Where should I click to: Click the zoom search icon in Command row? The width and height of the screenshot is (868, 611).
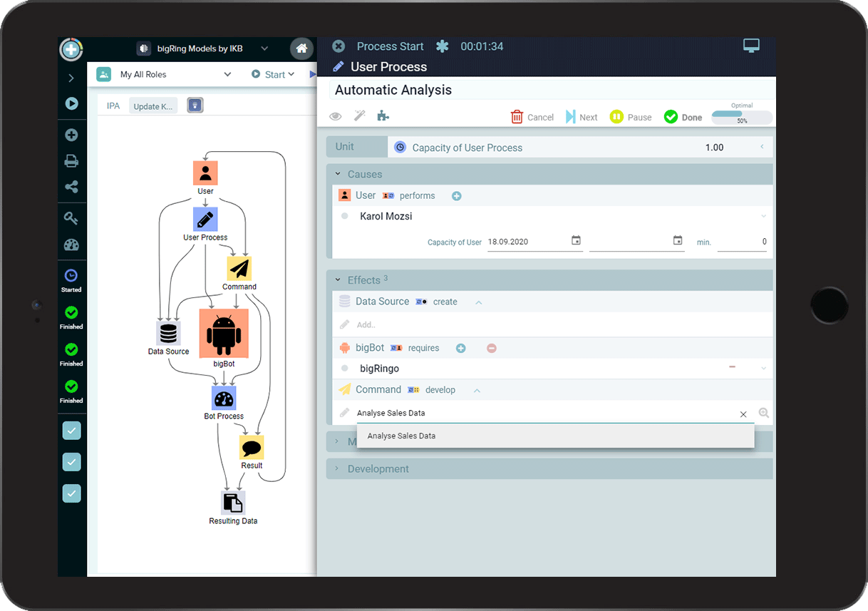coord(764,413)
